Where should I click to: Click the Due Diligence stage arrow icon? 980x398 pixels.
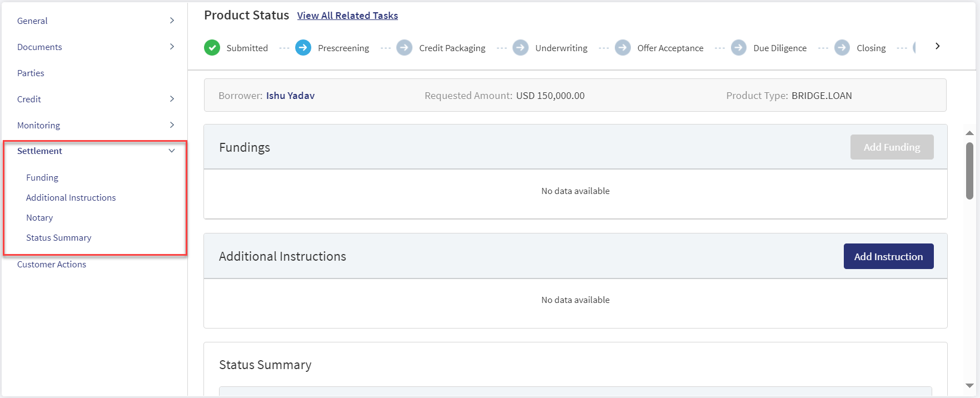(x=739, y=48)
